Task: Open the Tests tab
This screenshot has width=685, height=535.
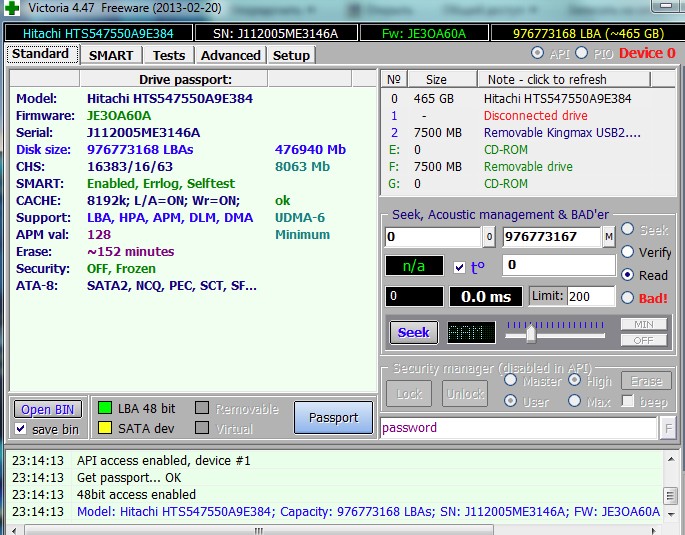Action: coord(169,55)
